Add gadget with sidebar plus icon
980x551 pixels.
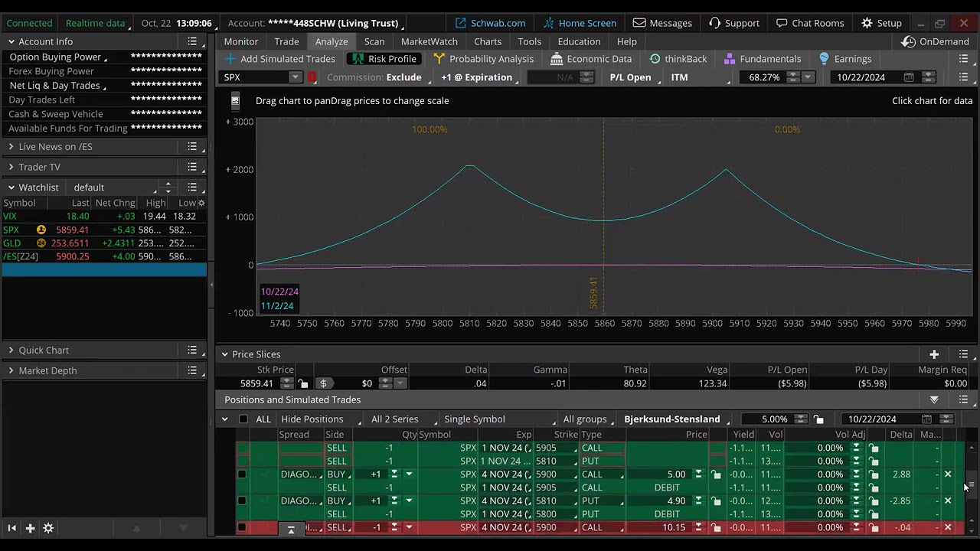(30, 528)
